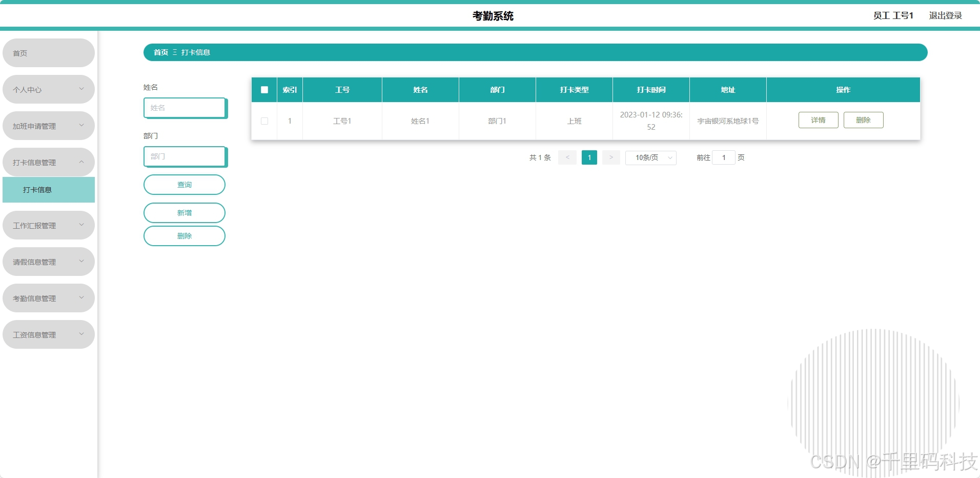Image resolution: width=980 pixels, height=478 pixels.
Task: Open 详情 for the 工号1 record
Action: pos(819,120)
